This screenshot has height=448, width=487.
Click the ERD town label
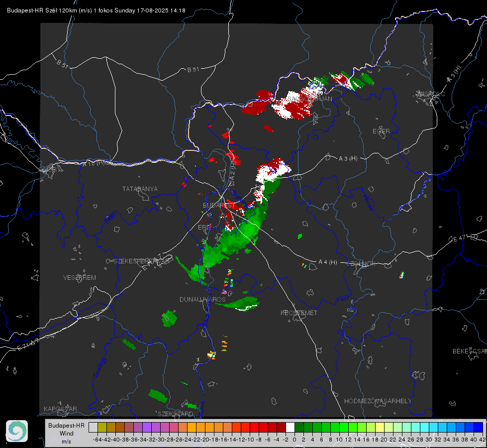tap(204, 227)
